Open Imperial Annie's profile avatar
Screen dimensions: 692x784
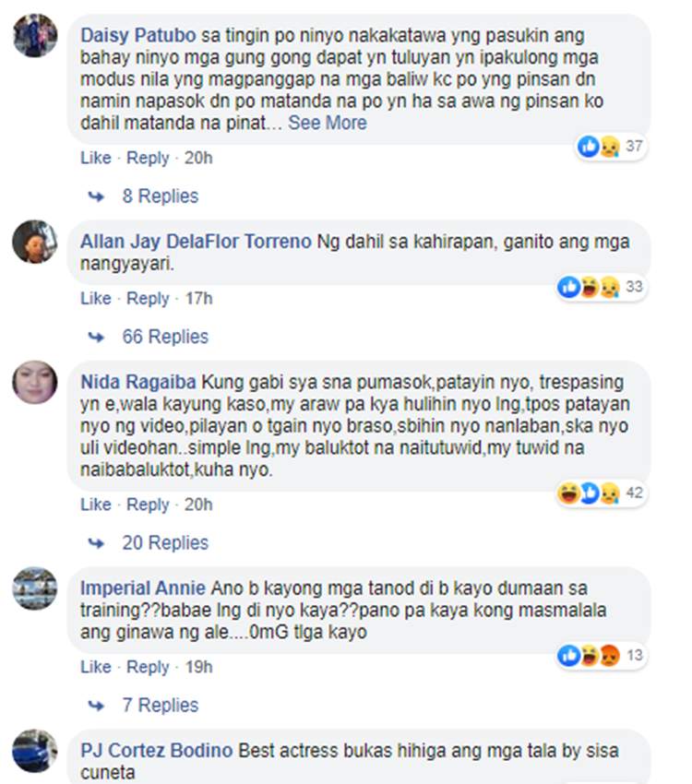point(35,588)
